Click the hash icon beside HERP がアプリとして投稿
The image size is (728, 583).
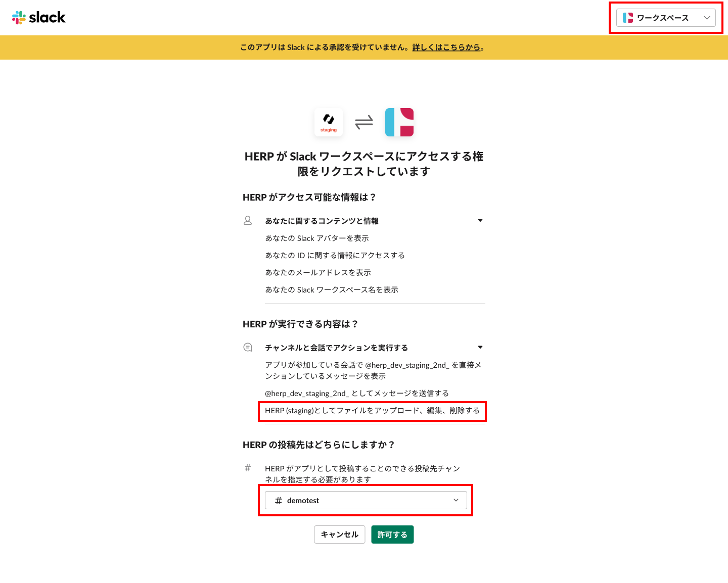[x=248, y=468]
